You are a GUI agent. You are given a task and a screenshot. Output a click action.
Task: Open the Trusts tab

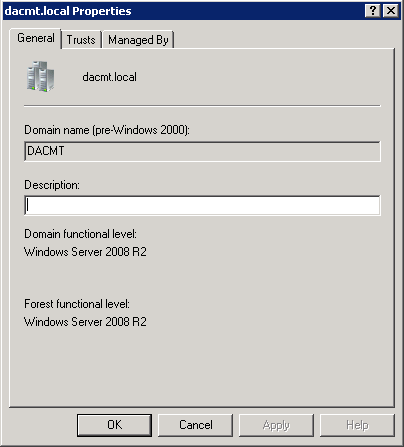pyautogui.click(x=81, y=40)
